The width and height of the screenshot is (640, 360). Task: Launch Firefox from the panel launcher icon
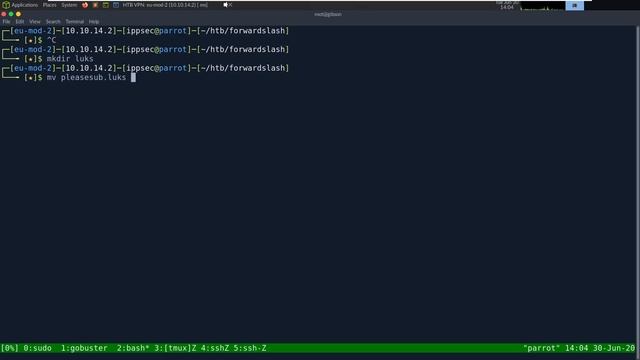click(x=85, y=5)
